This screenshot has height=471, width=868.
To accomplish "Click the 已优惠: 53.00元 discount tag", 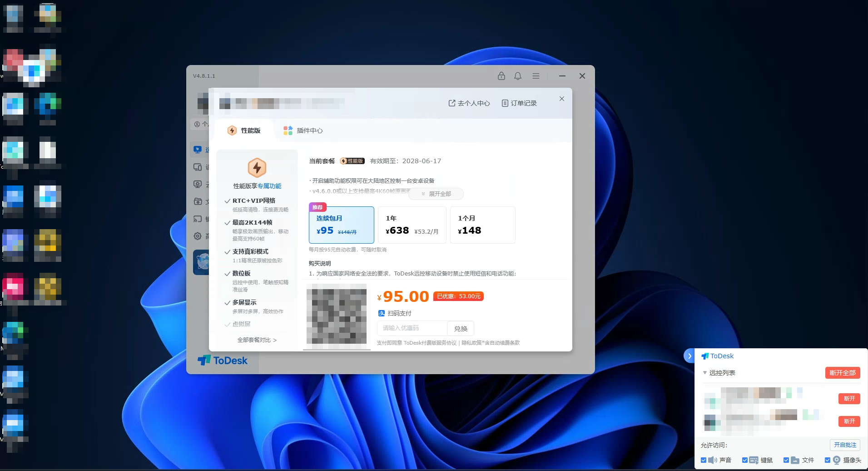I will 458,296.
